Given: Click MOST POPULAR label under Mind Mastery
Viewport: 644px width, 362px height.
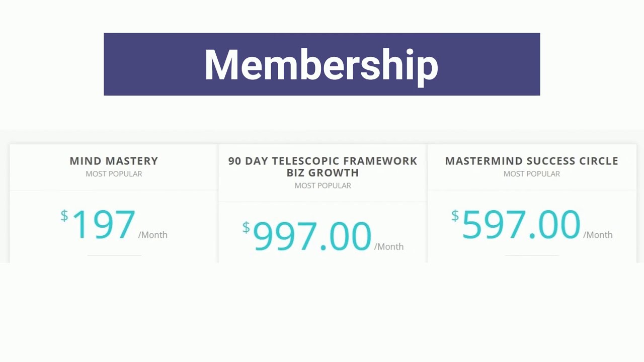Looking at the screenshot, I should pyautogui.click(x=114, y=174).
